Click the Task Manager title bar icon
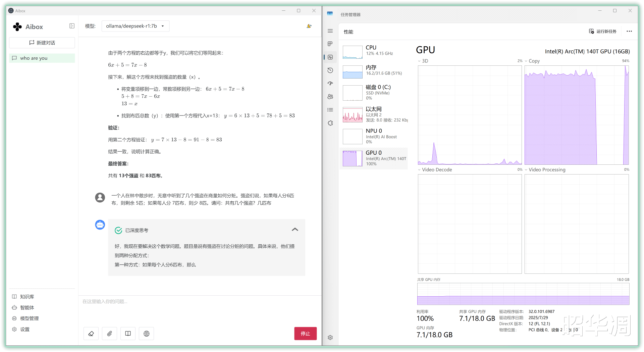Viewport: 644px width, 352px height. [x=330, y=13]
